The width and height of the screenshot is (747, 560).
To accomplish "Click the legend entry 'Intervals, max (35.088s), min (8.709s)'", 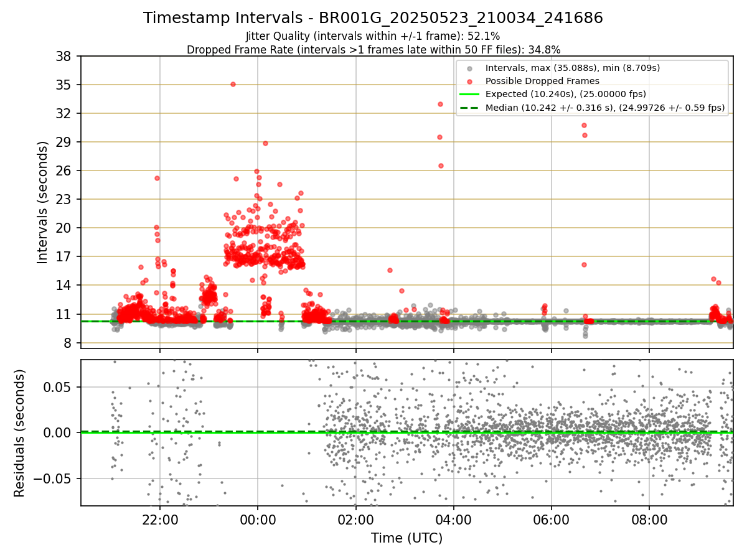I will 573,68.
